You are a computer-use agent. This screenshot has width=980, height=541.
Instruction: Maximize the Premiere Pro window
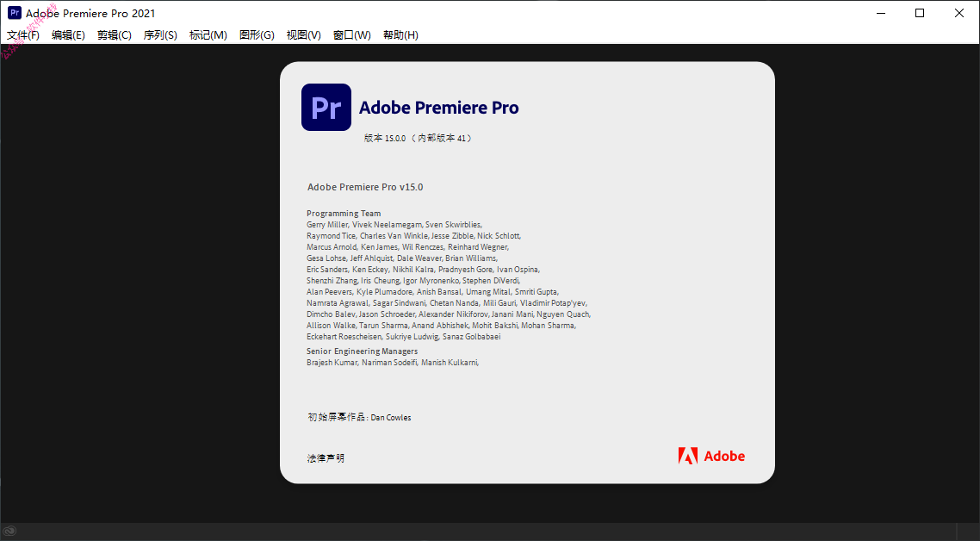coord(920,13)
